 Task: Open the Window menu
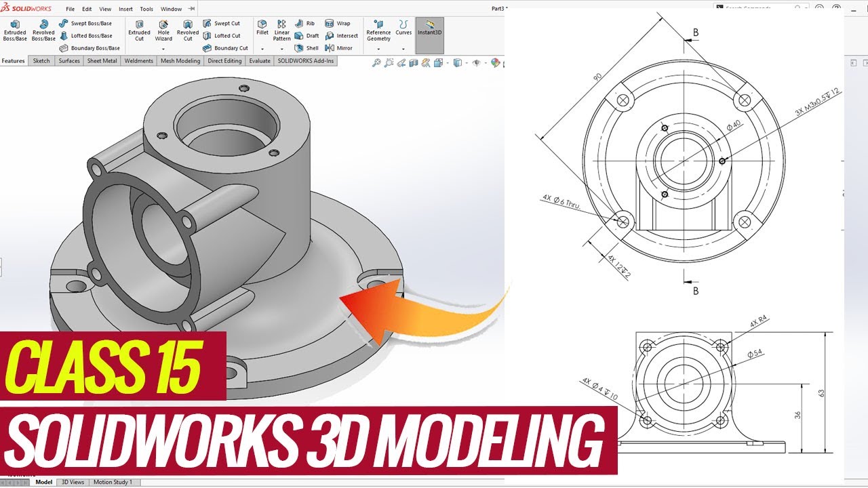point(172,9)
